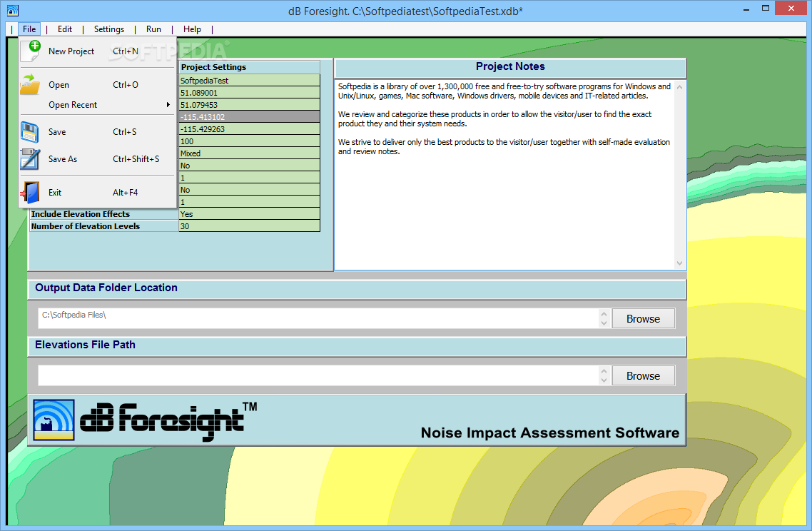Select the 30 elevation levels cell
812x531 pixels.
click(249, 226)
